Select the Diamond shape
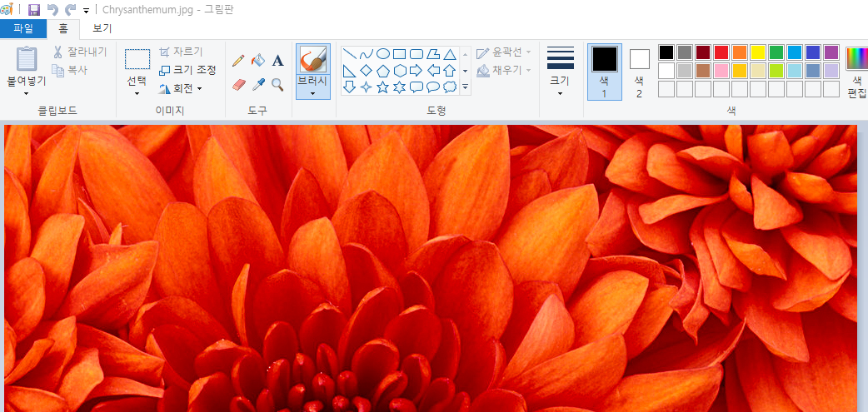 366,71
